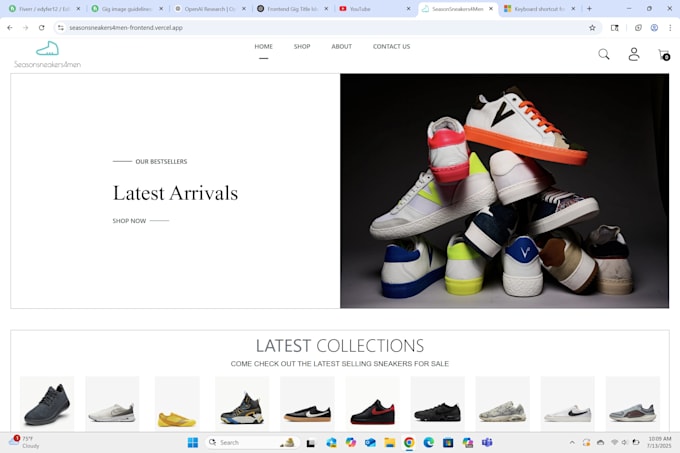Open Microsoft Store from the taskbar
This screenshot has width=680, height=453.
(448, 442)
